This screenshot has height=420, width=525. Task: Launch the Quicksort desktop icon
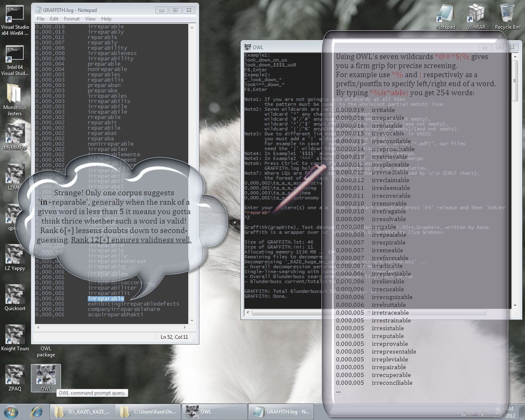pos(15,297)
